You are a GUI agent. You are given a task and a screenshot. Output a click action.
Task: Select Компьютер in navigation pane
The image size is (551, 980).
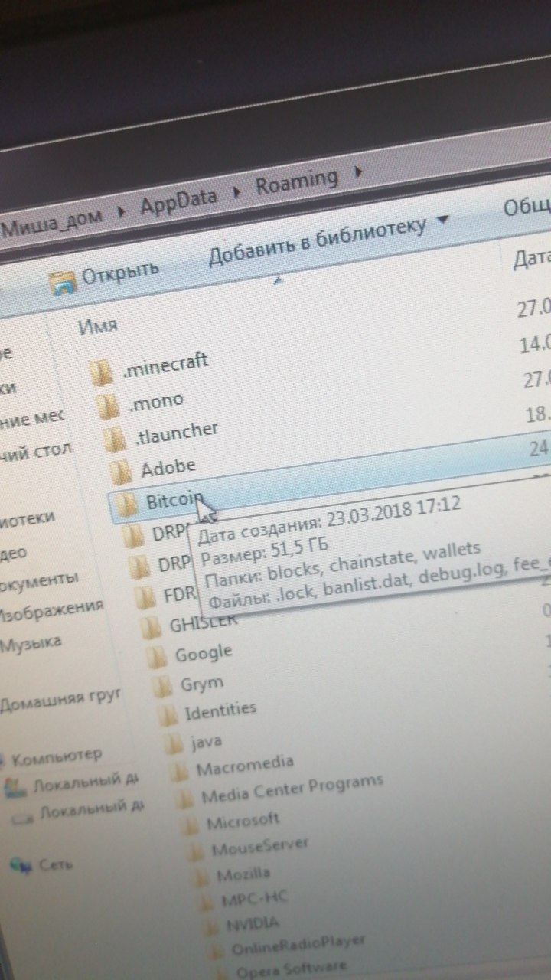pos(57,758)
